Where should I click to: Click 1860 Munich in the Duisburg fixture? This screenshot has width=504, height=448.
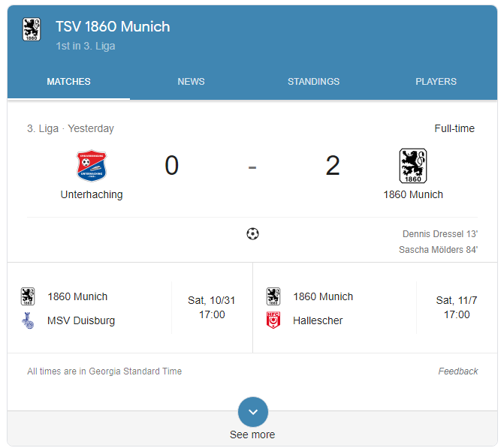tap(77, 296)
